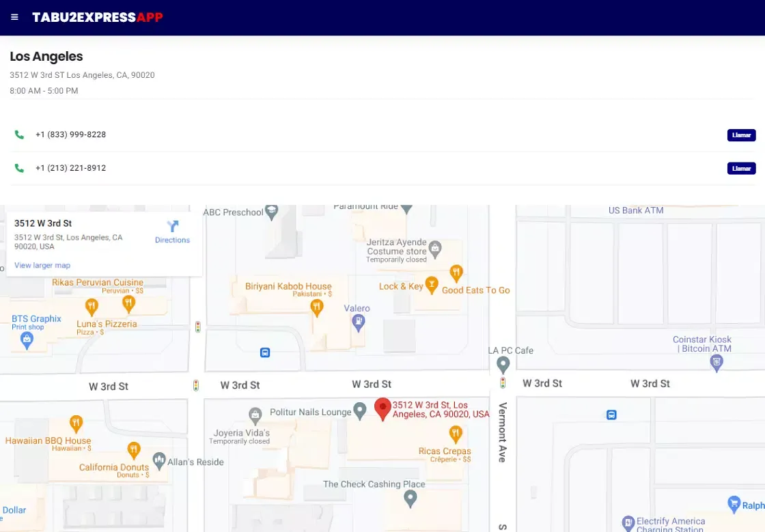Select the Biriyani Kabob House restaurant pin
Image resolution: width=765 pixels, height=532 pixels.
point(317,308)
